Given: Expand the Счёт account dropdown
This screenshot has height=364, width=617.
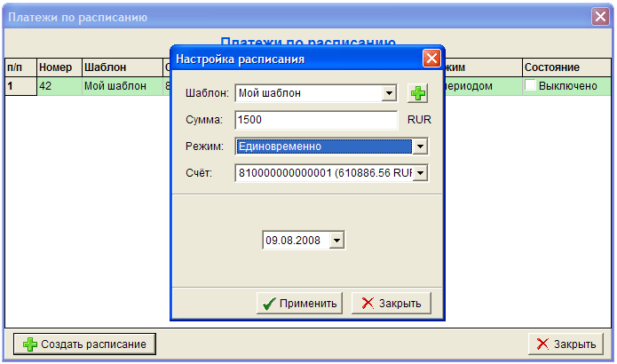Looking at the screenshot, I should 421,173.
